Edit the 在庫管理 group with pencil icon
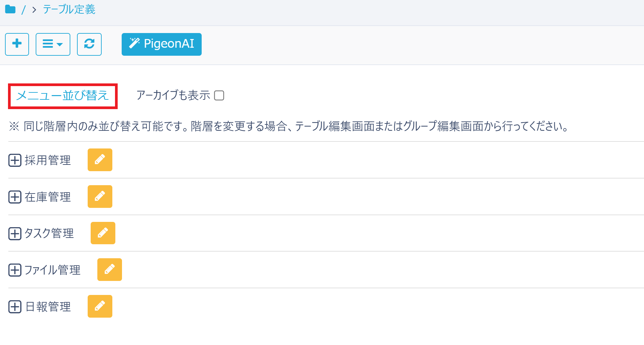Screen dimensions: 644x345 pos(100,197)
